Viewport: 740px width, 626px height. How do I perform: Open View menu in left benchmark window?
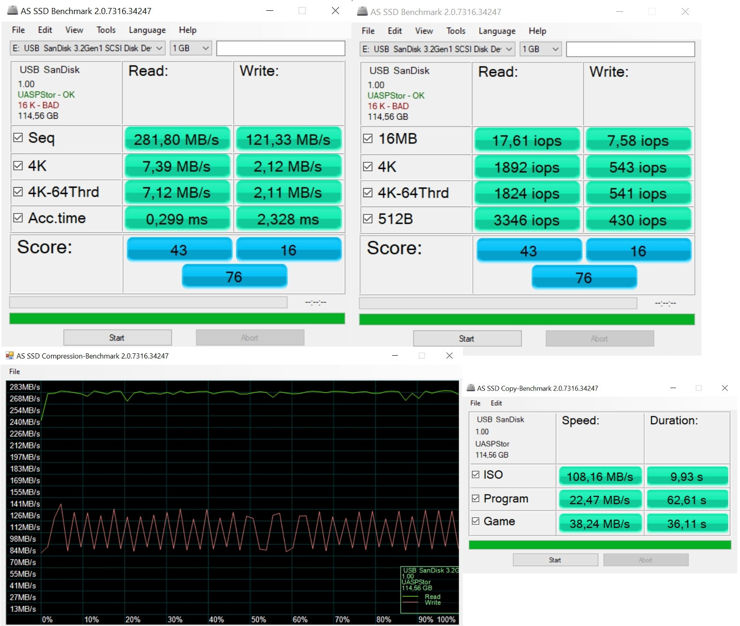point(74,30)
